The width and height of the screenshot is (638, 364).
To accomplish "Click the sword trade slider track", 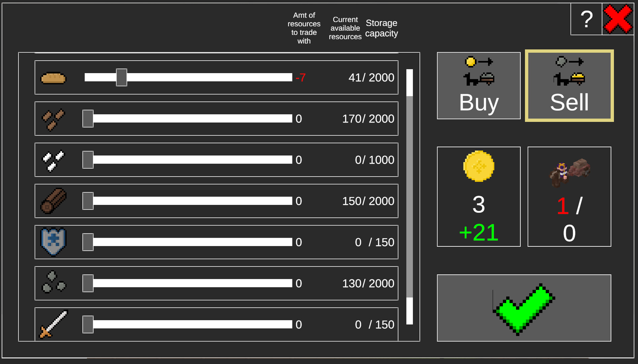I will click(192, 324).
